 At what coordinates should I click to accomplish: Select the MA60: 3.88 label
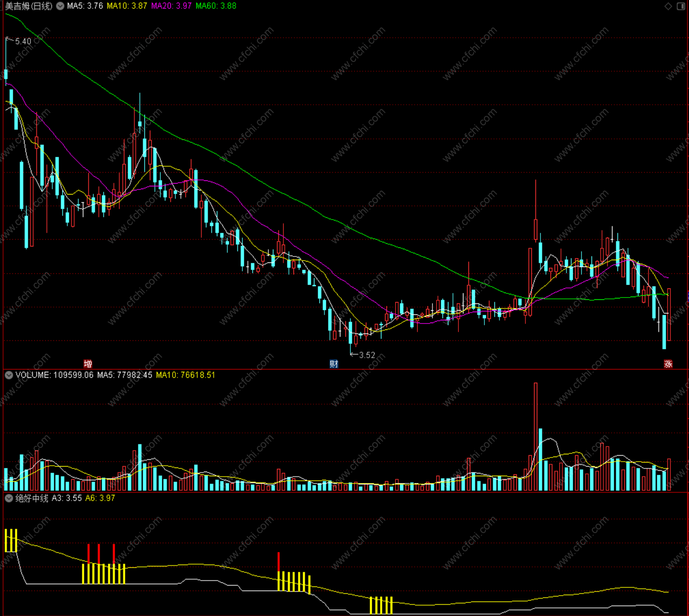point(216,6)
